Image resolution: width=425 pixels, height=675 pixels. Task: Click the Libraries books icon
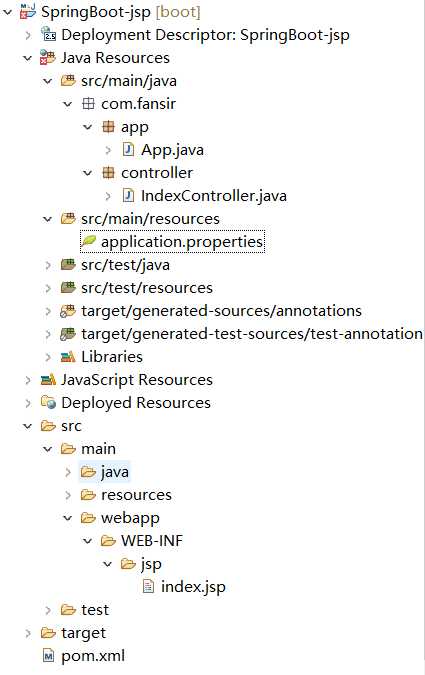coord(68,356)
